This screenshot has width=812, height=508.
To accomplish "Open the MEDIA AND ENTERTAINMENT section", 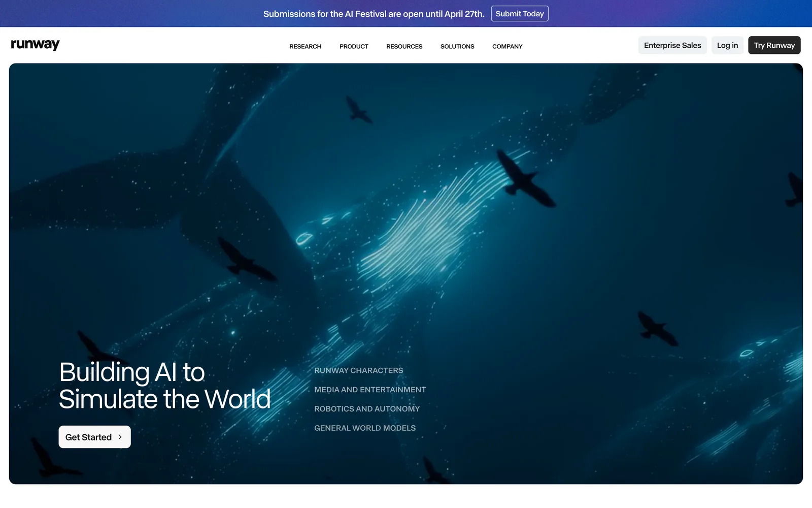I will (x=370, y=390).
